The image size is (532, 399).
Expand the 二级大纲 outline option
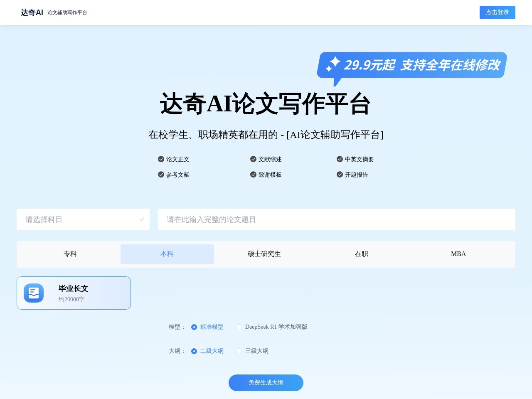click(194, 351)
